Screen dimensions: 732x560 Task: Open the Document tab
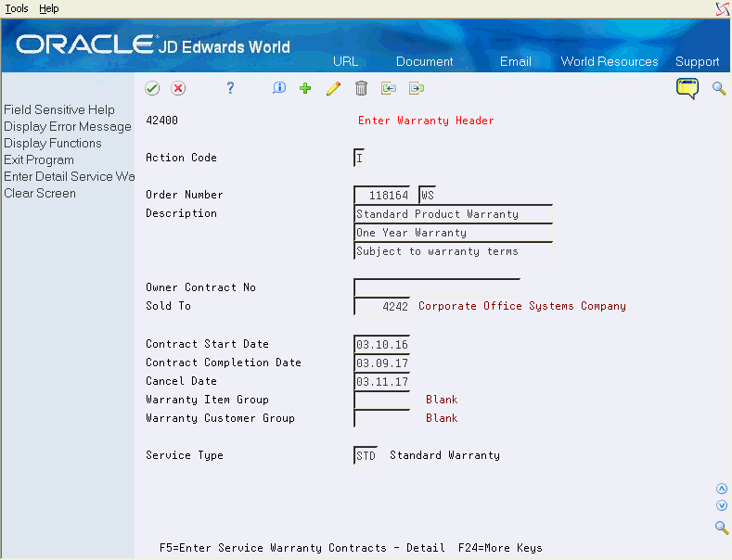coord(424,61)
